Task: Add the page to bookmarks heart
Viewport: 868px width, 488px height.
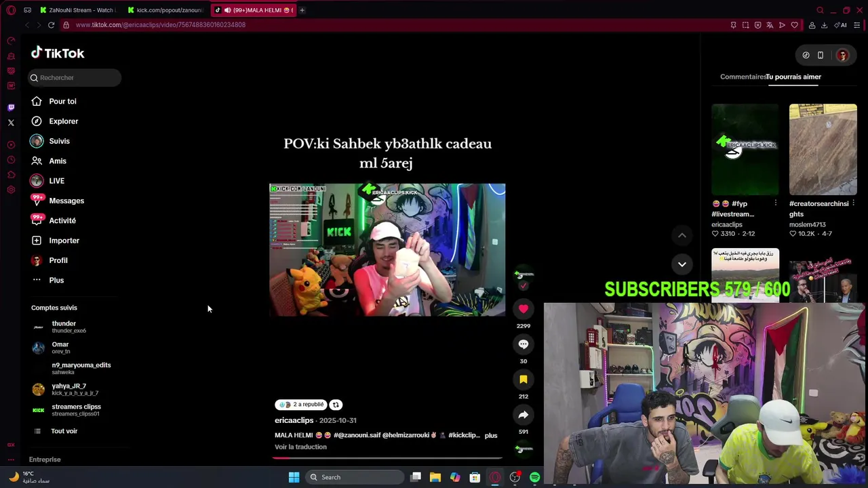Action: (x=794, y=25)
